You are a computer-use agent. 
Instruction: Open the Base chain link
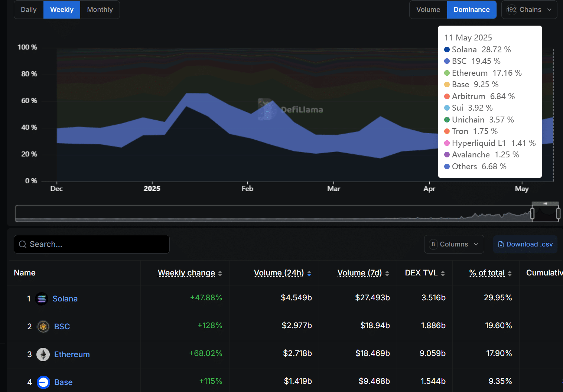pyautogui.click(x=64, y=382)
